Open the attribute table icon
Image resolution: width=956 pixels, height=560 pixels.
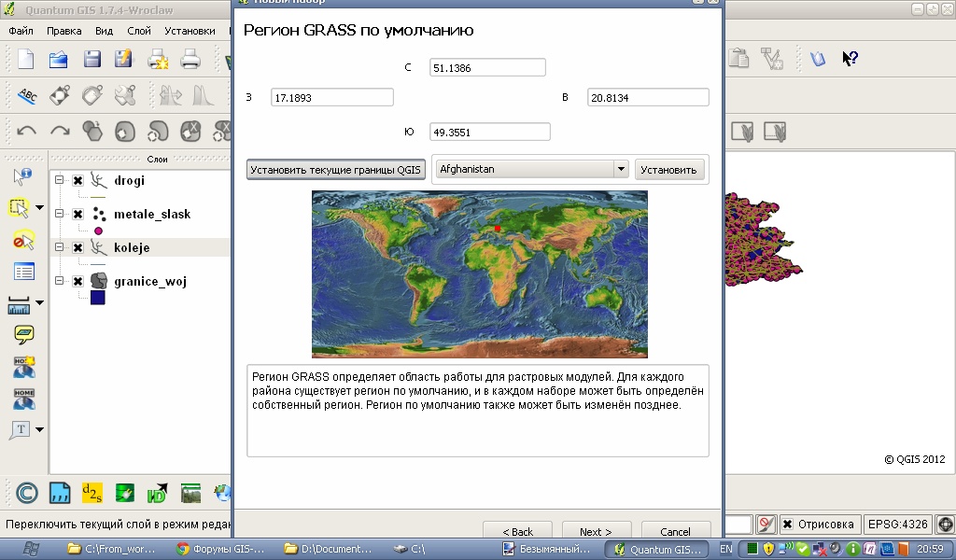click(23, 272)
